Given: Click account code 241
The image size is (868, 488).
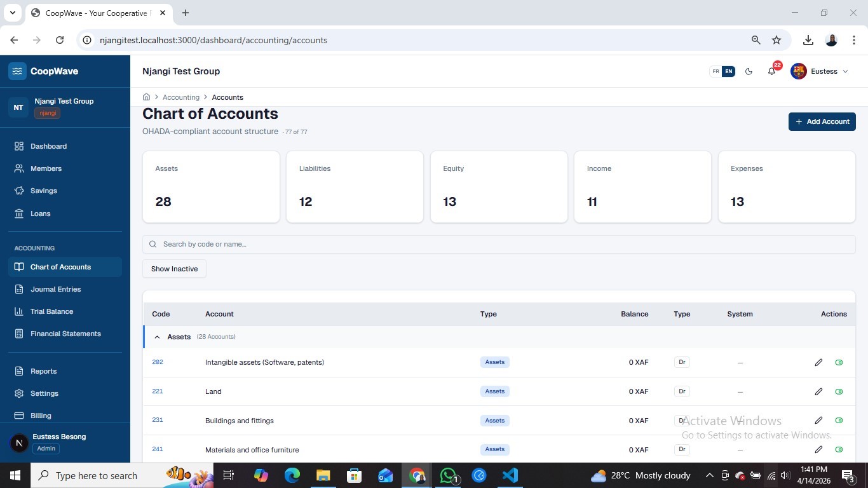Looking at the screenshot, I should [x=158, y=450].
